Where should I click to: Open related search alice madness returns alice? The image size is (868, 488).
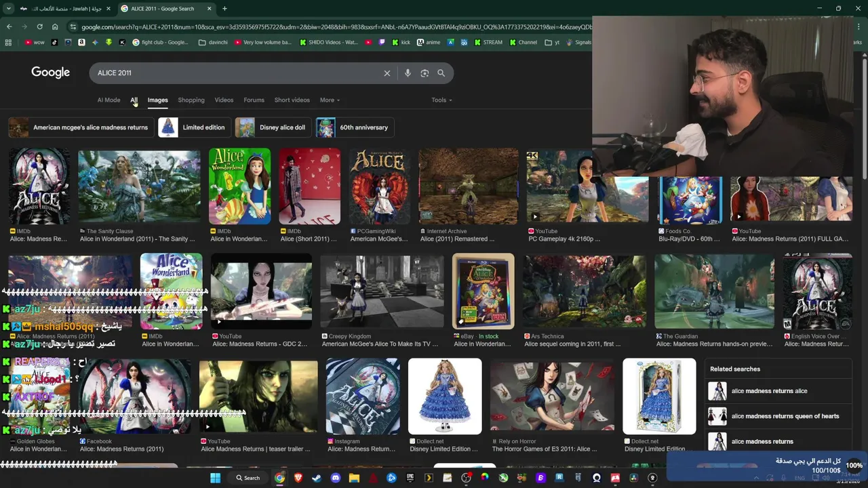click(778, 391)
